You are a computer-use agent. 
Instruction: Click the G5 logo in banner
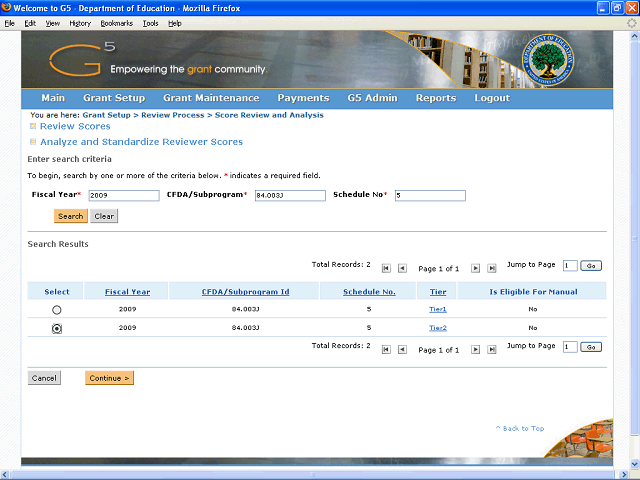[82, 60]
